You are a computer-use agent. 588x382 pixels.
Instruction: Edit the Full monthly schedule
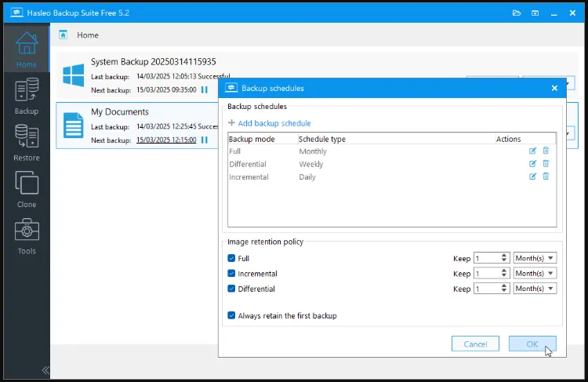(x=532, y=151)
